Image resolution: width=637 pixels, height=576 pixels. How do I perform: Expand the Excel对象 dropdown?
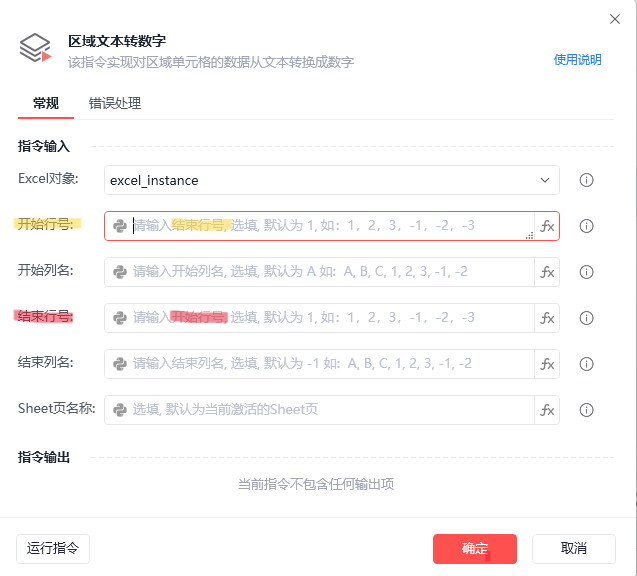coord(545,180)
